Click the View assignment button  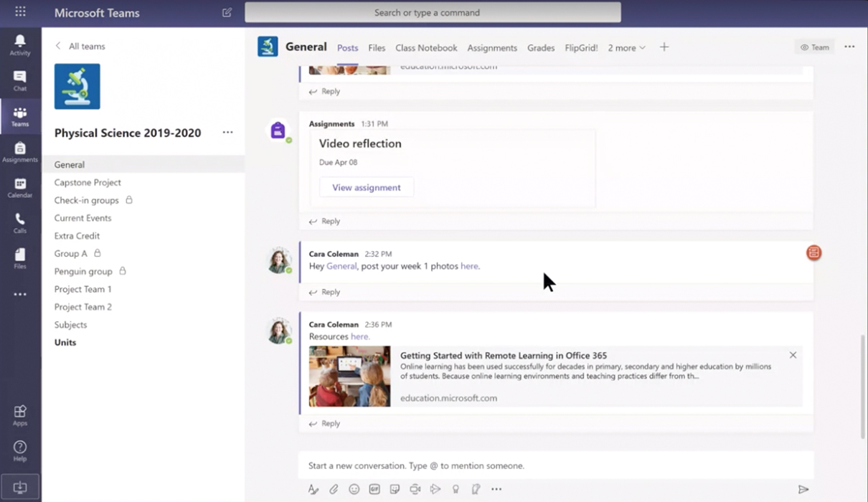366,188
